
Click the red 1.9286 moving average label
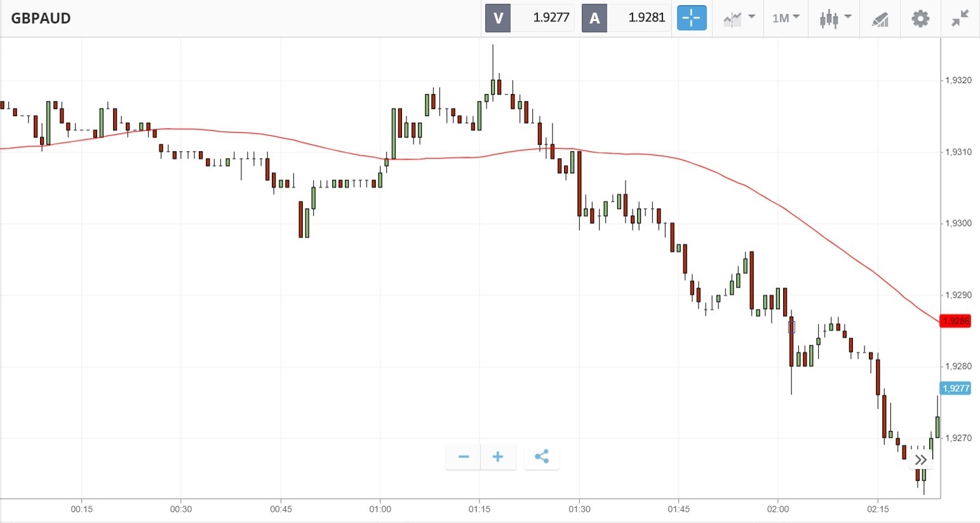coord(955,321)
